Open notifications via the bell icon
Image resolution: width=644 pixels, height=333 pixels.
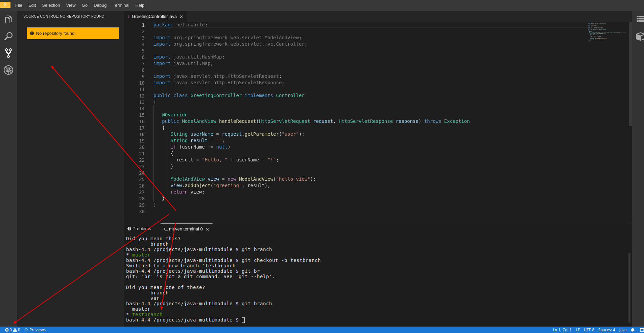632,330
